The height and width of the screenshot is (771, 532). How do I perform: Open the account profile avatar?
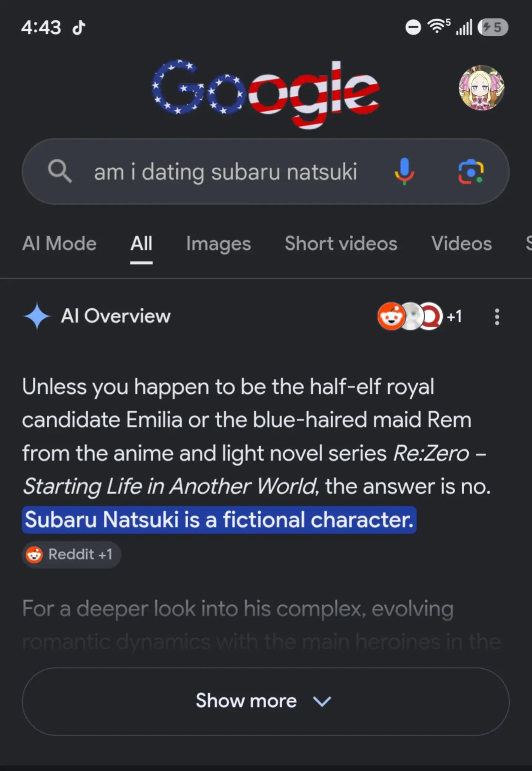pos(482,88)
